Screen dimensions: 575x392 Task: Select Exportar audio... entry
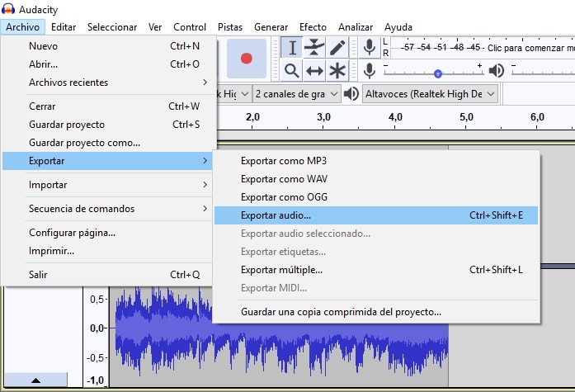tap(376, 215)
